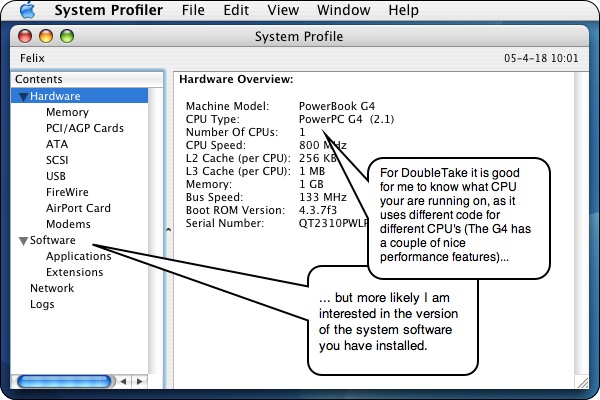
Task: Click the "PowerPC G4 (2.1)" value
Action: 346,119
